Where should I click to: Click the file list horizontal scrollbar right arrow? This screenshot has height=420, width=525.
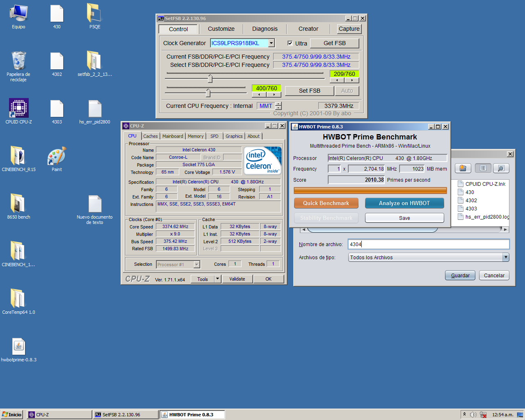[x=505, y=229]
